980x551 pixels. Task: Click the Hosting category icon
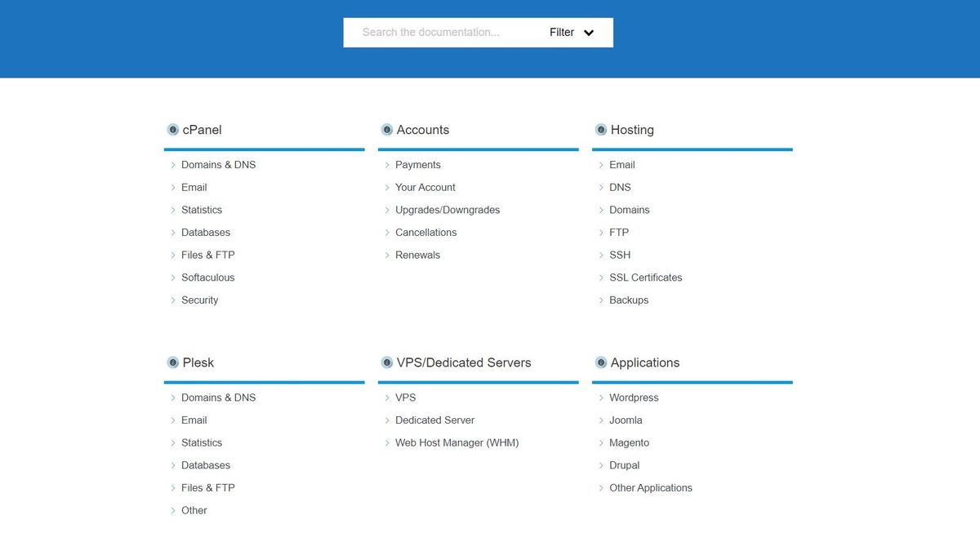point(600,129)
